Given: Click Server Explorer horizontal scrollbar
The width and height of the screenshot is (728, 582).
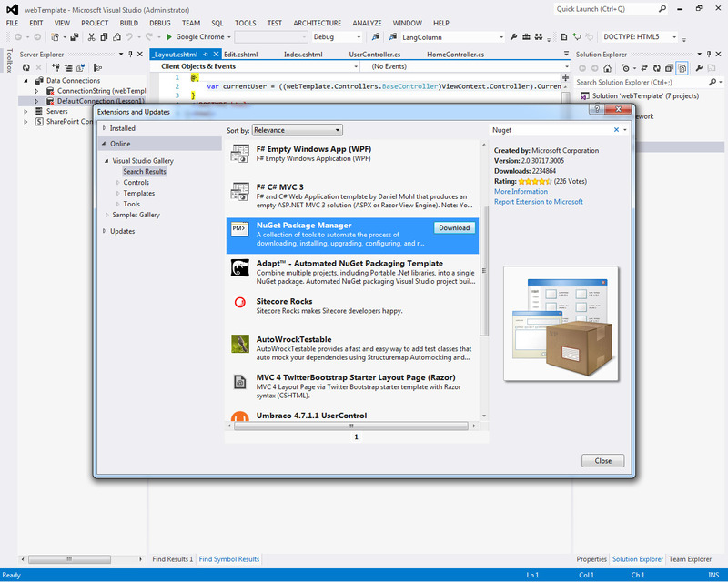Looking at the screenshot, I should point(69,559).
